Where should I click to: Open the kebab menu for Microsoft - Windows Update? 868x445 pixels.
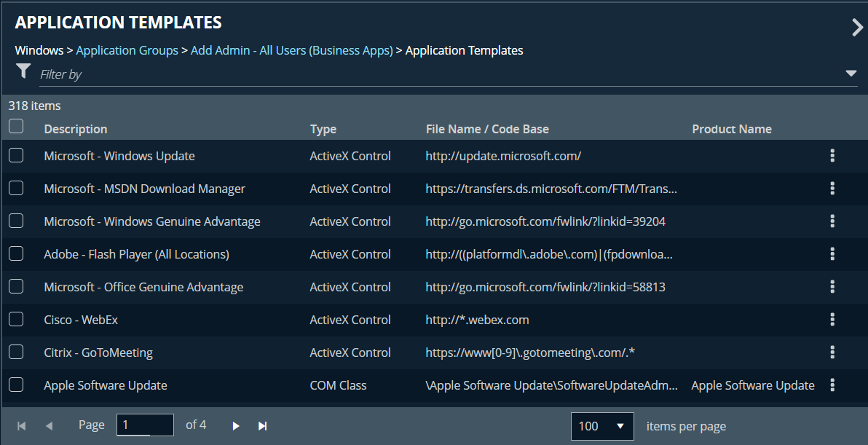(832, 156)
